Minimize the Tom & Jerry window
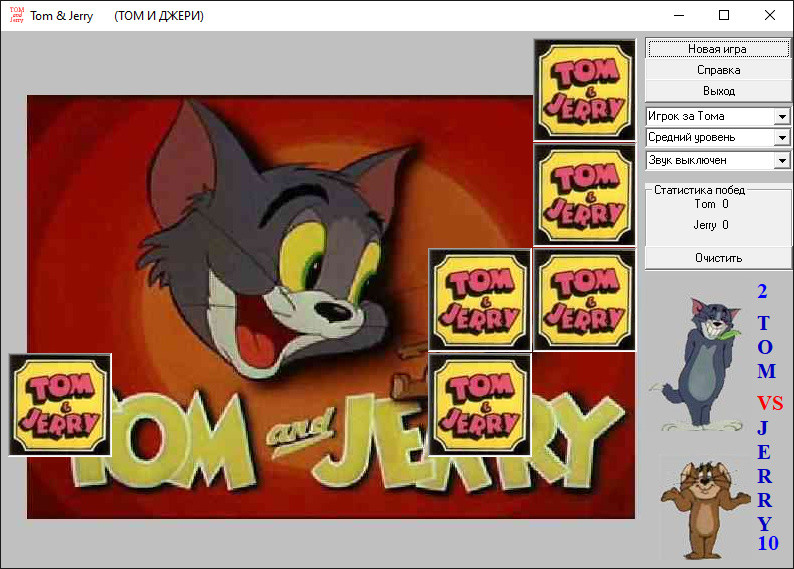 (x=679, y=15)
